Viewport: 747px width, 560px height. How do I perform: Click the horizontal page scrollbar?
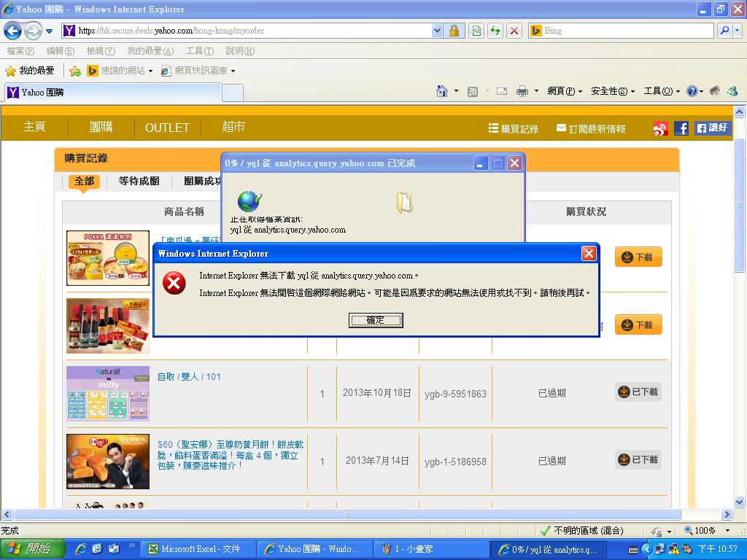click(x=347, y=514)
